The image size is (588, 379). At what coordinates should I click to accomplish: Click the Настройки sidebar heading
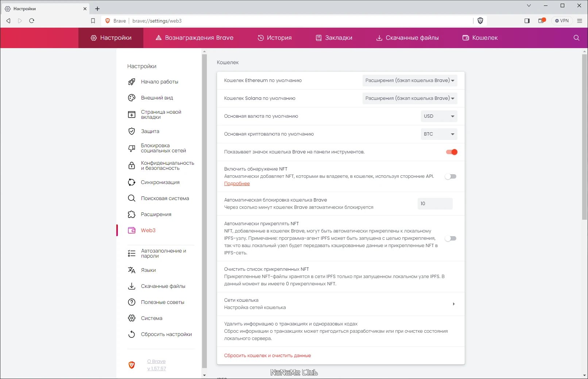point(142,66)
